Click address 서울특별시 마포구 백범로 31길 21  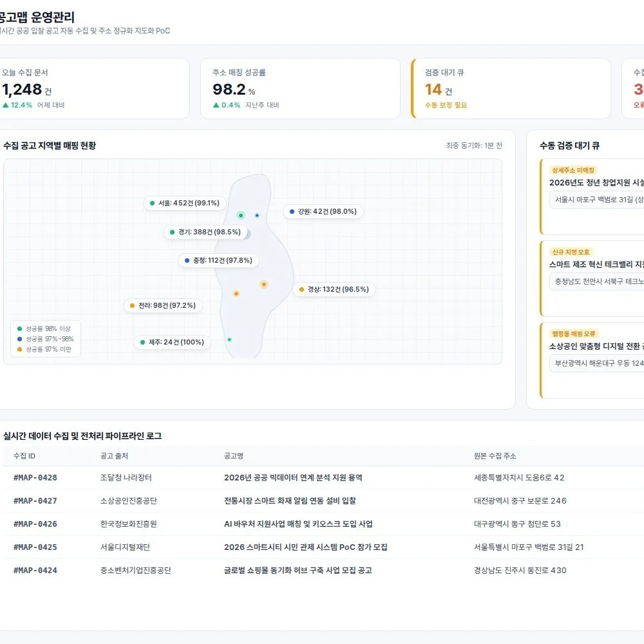click(x=529, y=547)
